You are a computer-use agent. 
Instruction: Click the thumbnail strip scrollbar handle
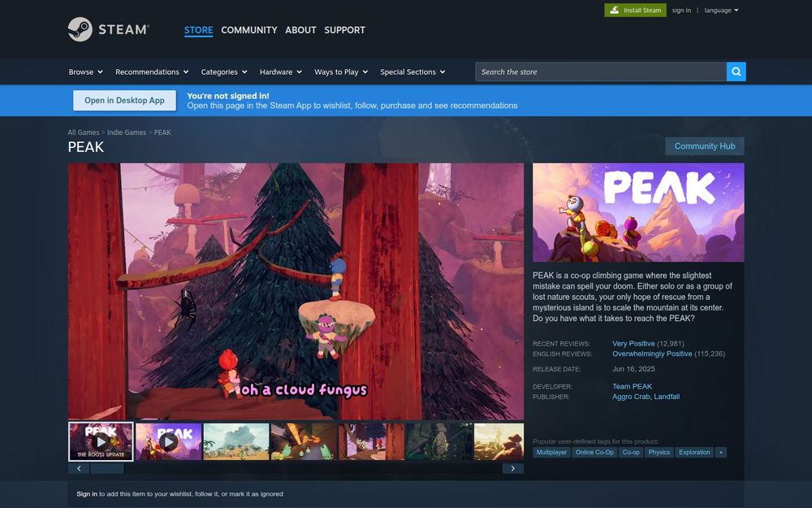107,469
